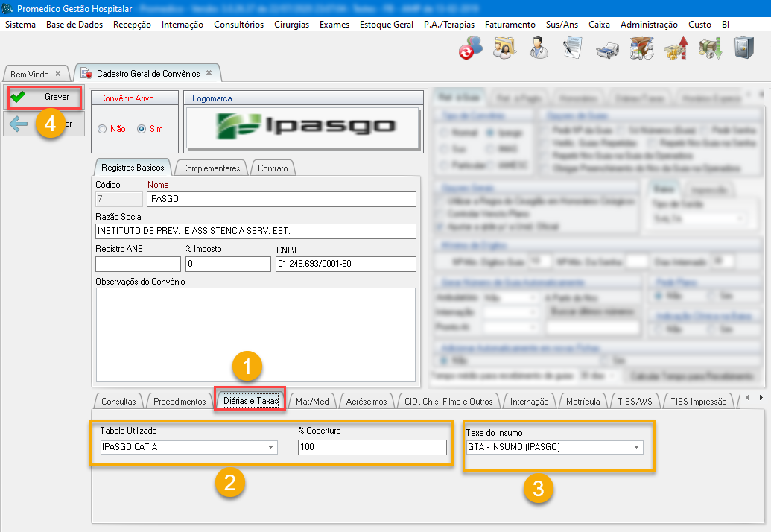Click the doctor icon in the toolbar
The width and height of the screenshot is (771, 532).
click(x=539, y=48)
